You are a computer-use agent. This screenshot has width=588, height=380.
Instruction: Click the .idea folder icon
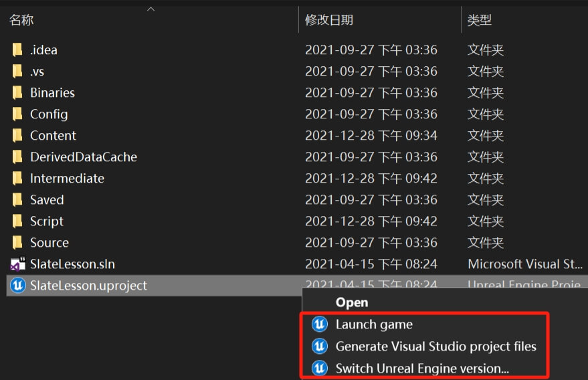coord(18,50)
